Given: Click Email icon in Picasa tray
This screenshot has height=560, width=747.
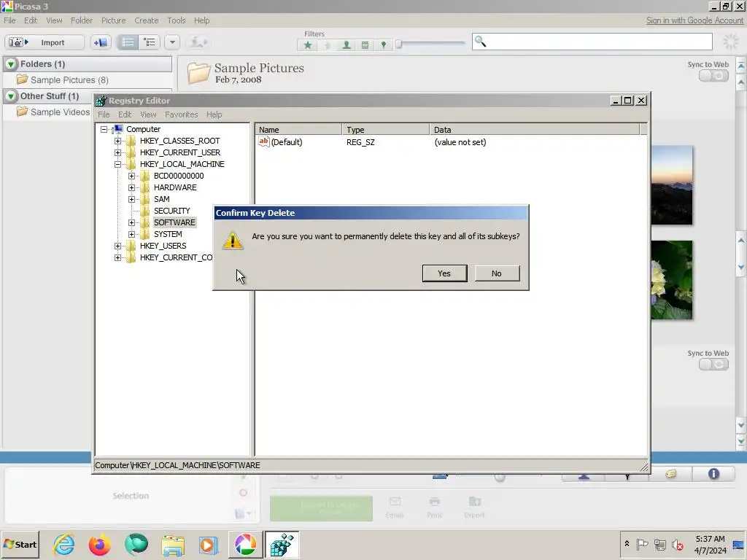Looking at the screenshot, I should 395,507.
